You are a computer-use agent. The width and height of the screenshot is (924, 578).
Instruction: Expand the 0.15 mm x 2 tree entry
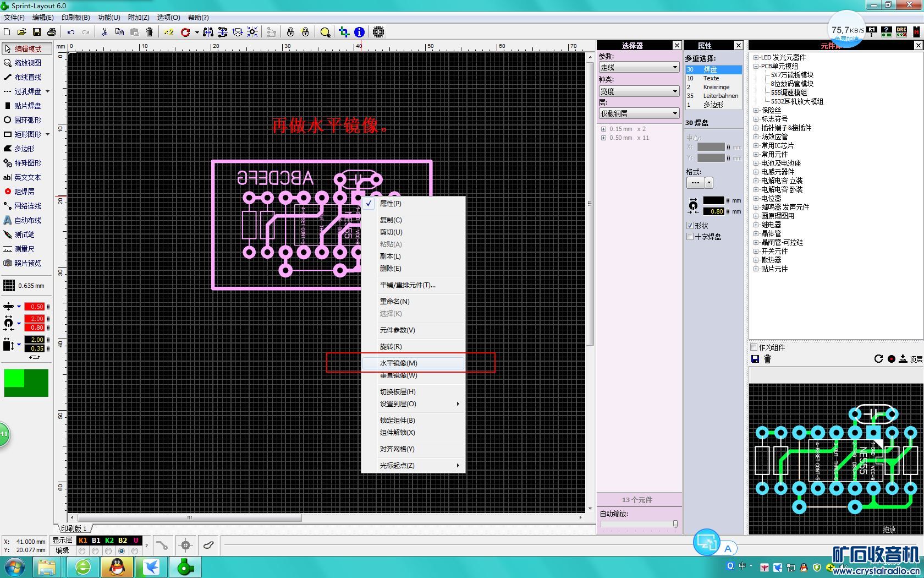tap(603, 129)
